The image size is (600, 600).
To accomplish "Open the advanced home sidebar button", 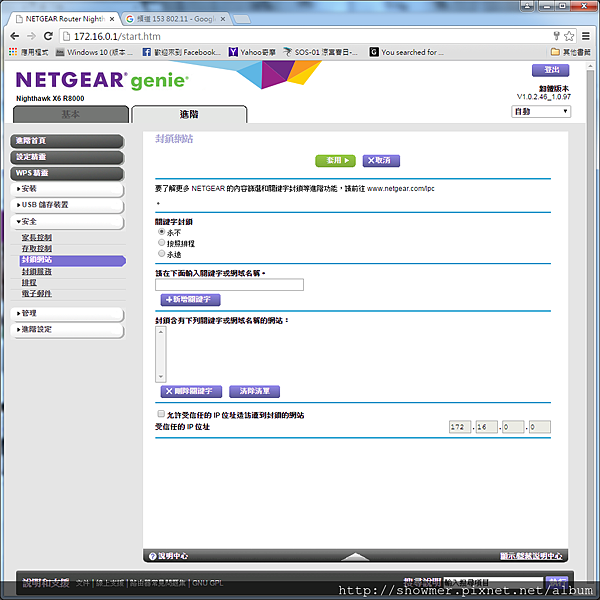I will click(x=67, y=141).
